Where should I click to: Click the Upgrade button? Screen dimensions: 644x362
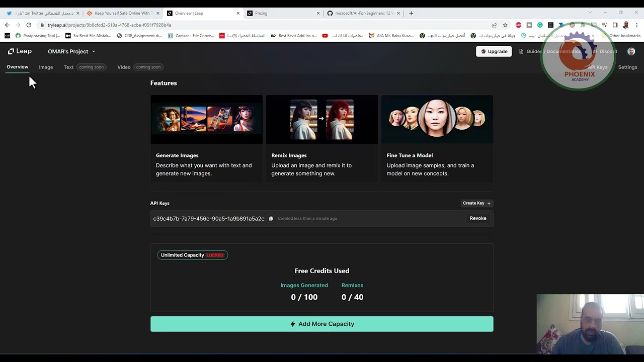(x=494, y=51)
